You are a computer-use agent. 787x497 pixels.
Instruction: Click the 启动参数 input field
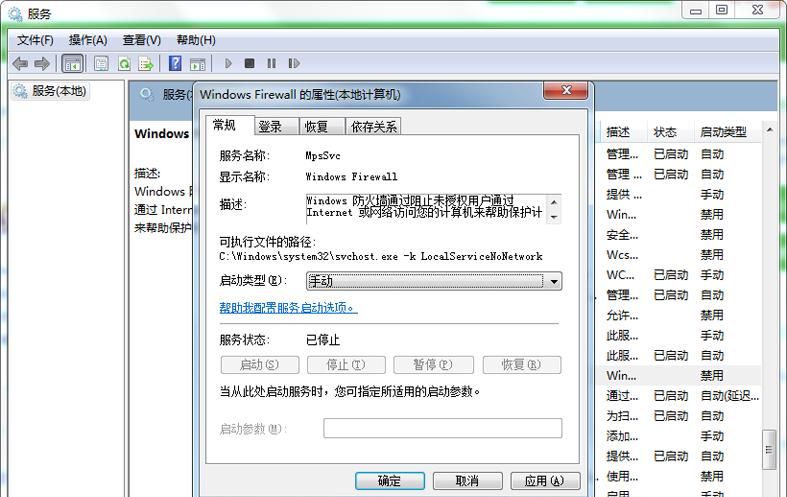[443, 428]
